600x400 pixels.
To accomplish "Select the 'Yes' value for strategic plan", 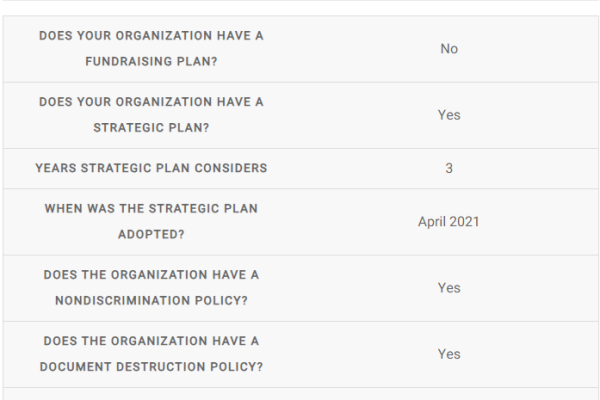I will 449,115.
